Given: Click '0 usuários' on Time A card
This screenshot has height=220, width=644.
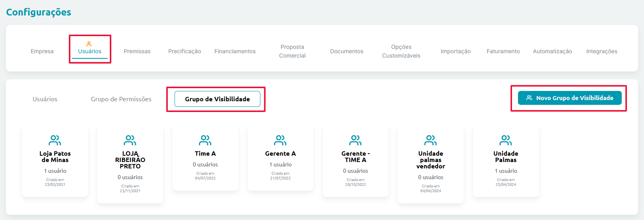Looking at the screenshot, I should 205,164.
